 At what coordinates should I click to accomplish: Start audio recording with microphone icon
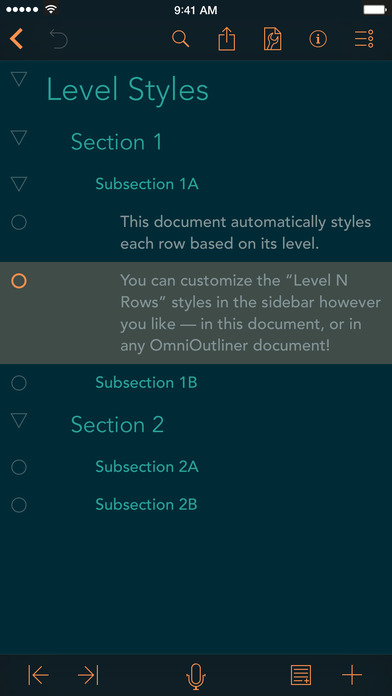(196, 676)
